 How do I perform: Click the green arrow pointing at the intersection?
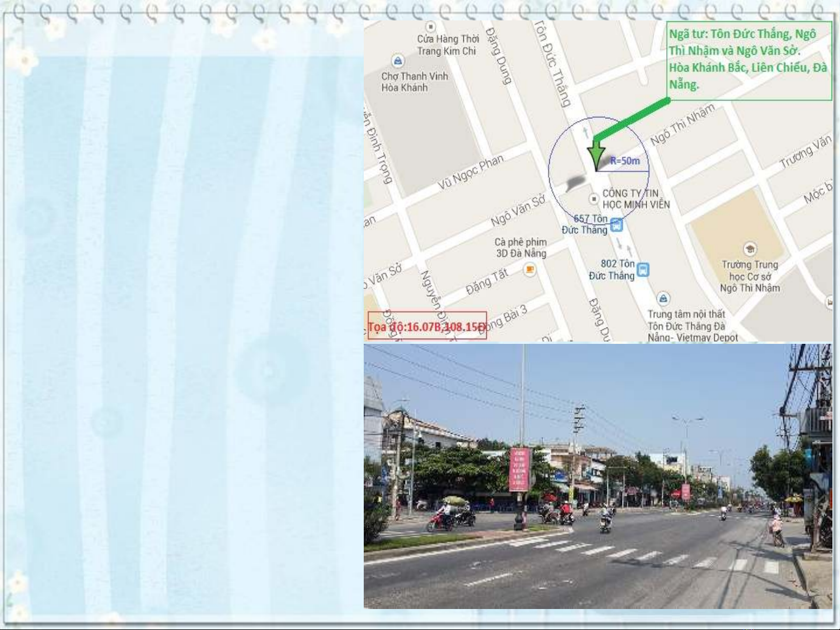coord(596,154)
